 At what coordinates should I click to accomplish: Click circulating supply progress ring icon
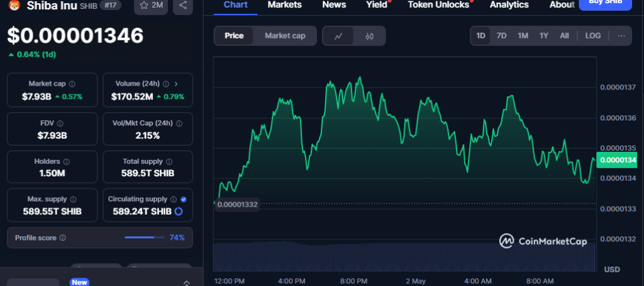(x=179, y=212)
